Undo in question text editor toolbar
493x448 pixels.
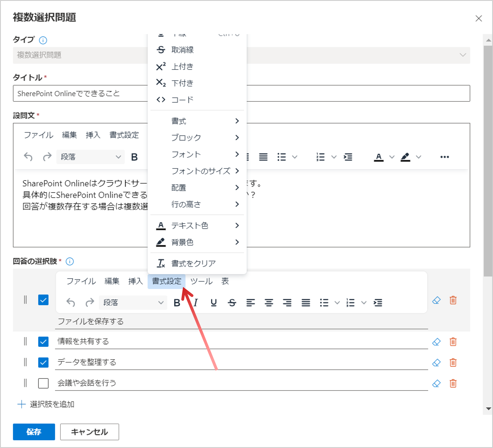tap(28, 157)
